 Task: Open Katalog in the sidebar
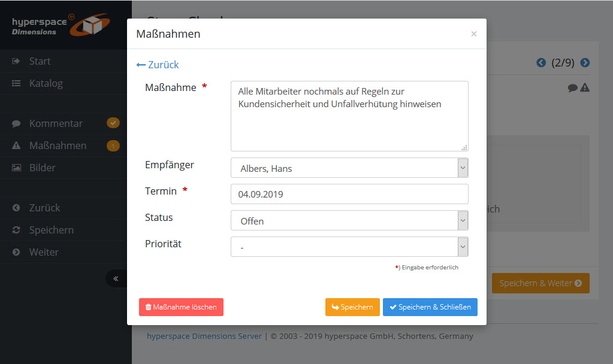pos(46,83)
